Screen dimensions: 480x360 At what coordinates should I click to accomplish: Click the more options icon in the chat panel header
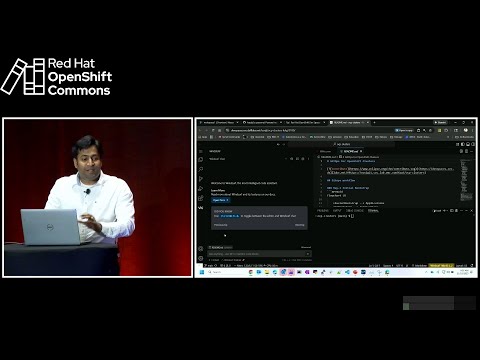(308, 159)
